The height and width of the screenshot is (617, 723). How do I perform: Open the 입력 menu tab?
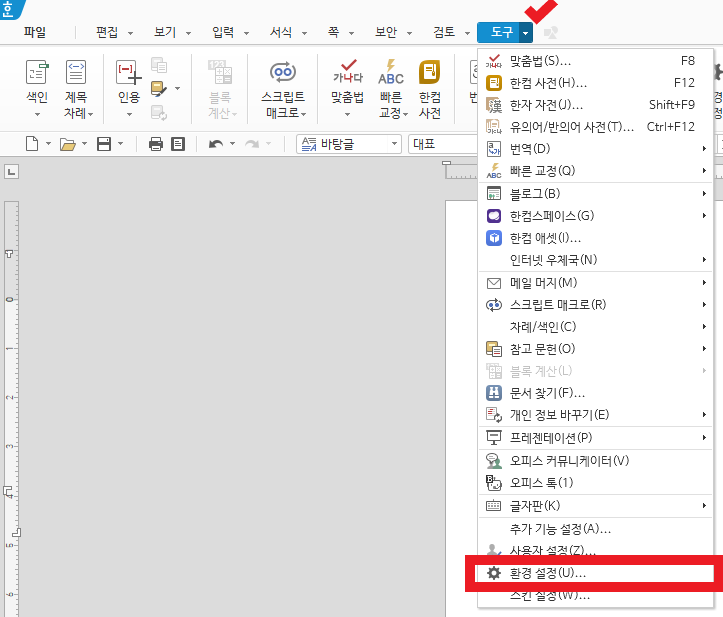click(x=223, y=32)
